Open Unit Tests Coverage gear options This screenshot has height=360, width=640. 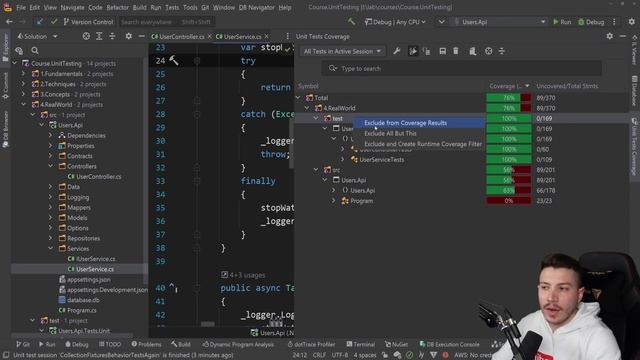[x=609, y=36]
